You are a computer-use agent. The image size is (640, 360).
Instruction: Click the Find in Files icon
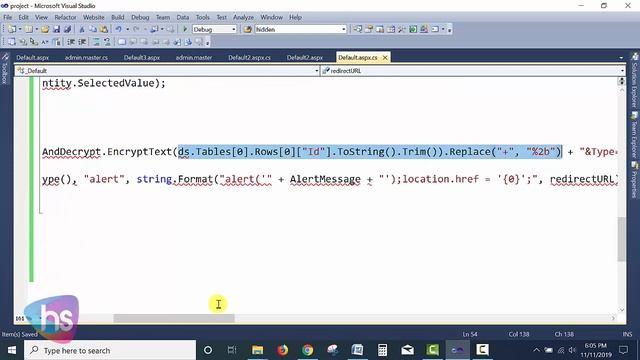(247, 29)
